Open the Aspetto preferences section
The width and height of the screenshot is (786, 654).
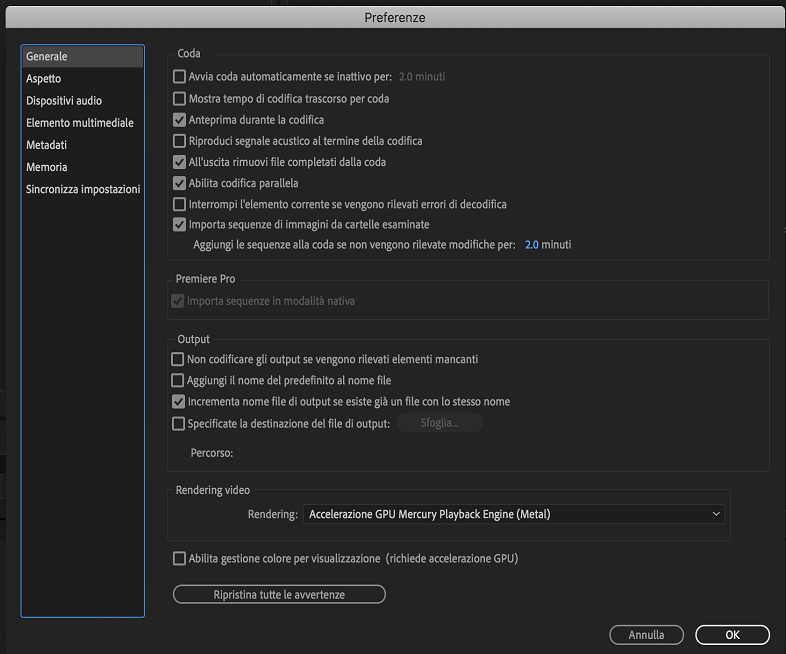pos(44,79)
